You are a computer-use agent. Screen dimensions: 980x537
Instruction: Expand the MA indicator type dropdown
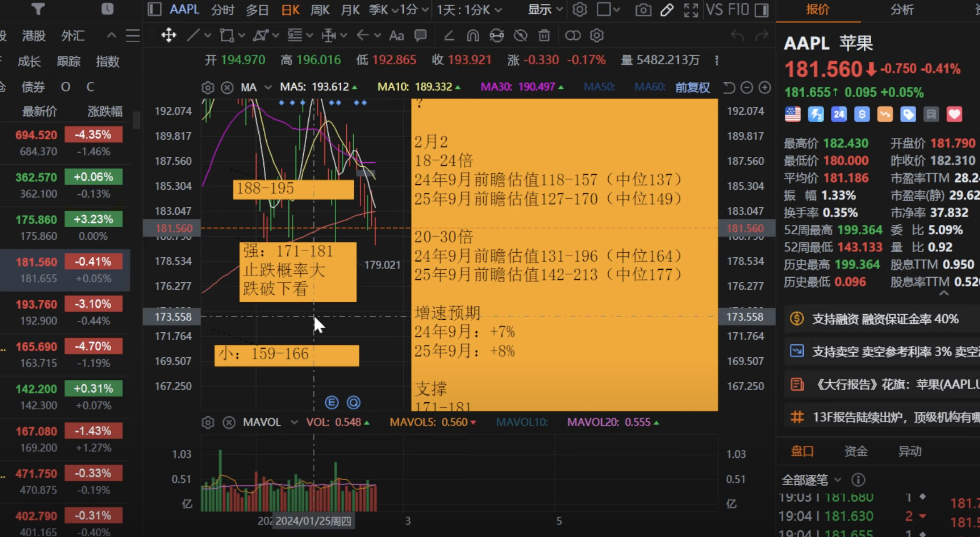(x=268, y=88)
